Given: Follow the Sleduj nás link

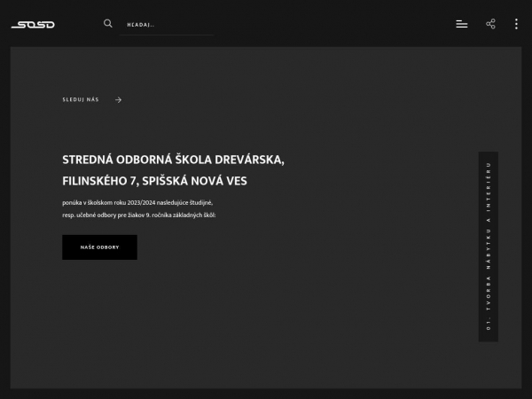Looking at the screenshot, I should tap(81, 99).
